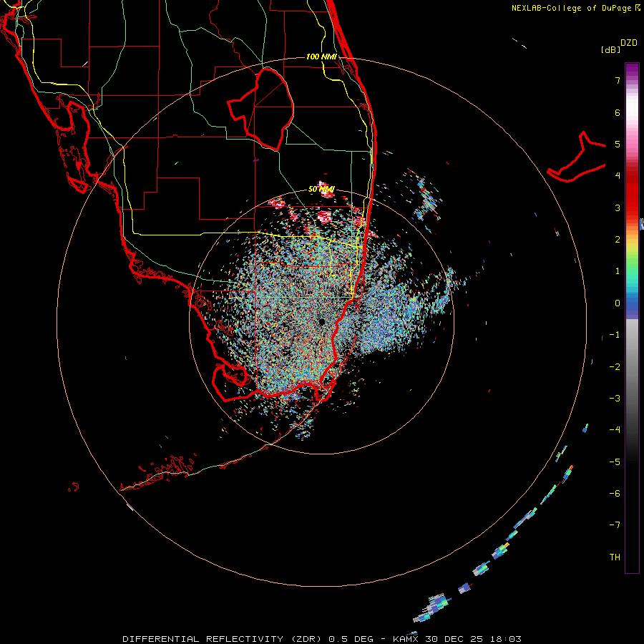
Task: Click the blue 0 dB segment of color bar
Action: 632,304
